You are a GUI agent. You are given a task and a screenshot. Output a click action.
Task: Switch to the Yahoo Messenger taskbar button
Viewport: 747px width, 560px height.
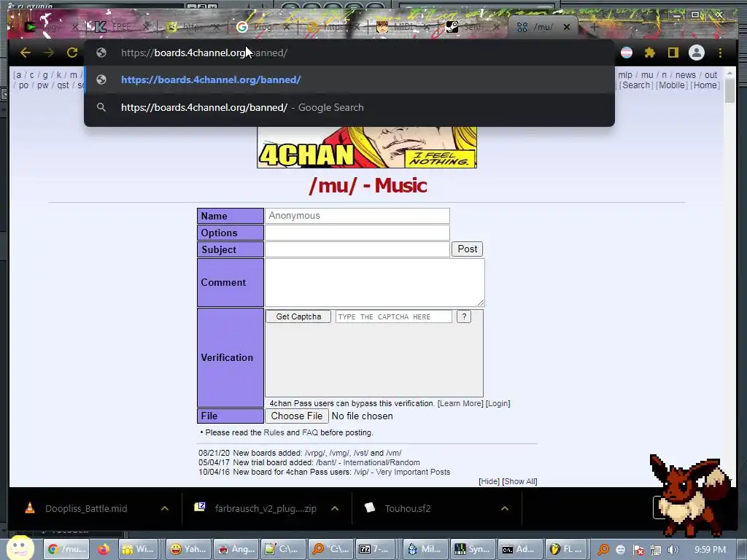point(189,549)
